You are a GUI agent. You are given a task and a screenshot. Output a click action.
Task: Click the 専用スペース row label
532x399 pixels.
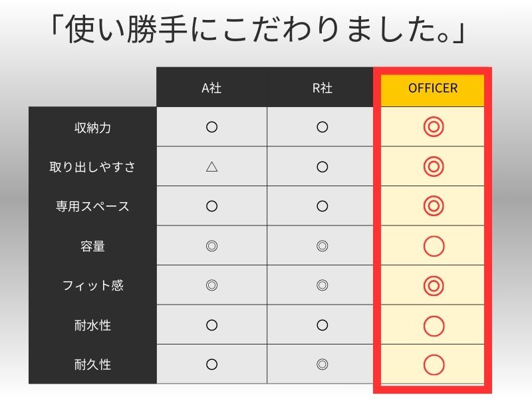pos(92,206)
